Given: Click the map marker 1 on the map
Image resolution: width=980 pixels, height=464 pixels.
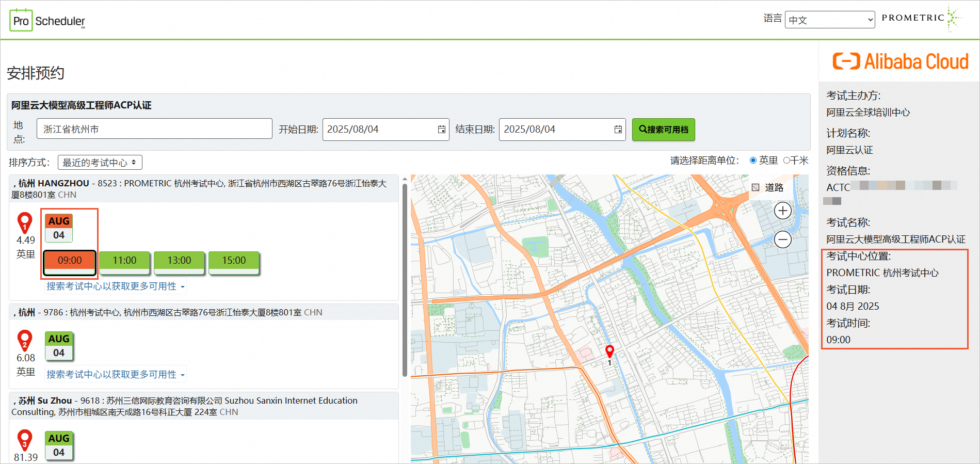Looking at the screenshot, I should pos(609,353).
